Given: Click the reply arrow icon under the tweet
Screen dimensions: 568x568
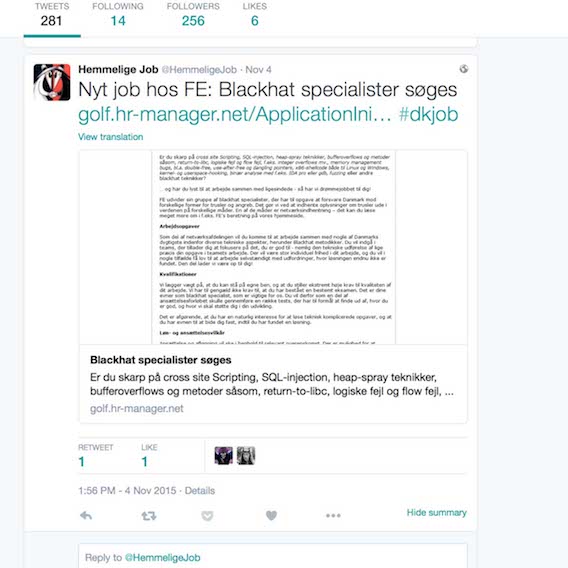Looking at the screenshot, I should [86, 515].
